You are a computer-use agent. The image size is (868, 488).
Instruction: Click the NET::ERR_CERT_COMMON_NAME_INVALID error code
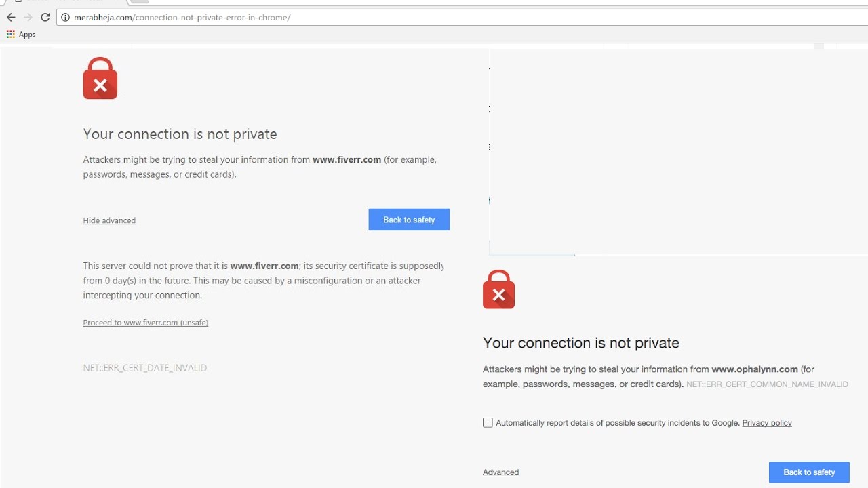tap(767, 384)
